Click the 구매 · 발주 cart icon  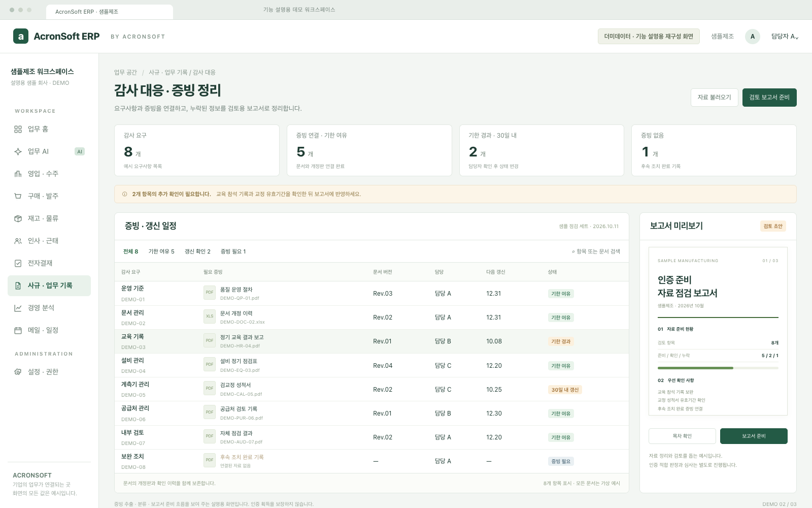coord(18,196)
